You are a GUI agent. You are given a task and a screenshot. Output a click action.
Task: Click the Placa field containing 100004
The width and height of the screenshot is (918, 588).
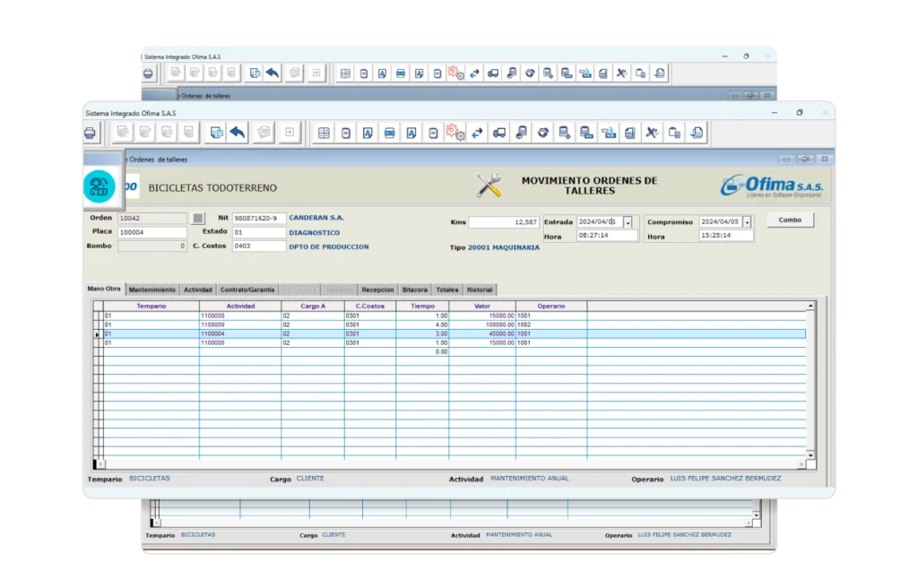click(152, 232)
